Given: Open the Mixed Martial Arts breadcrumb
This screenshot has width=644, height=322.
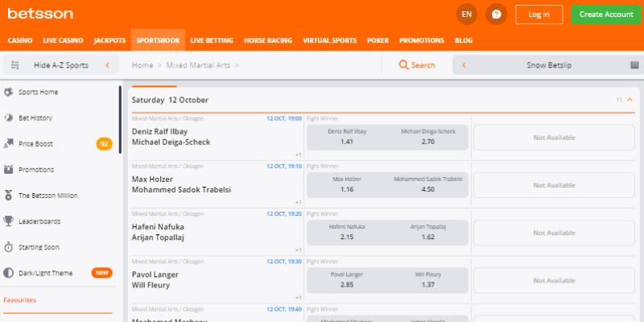Looking at the screenshot, I should click(198, 65).
